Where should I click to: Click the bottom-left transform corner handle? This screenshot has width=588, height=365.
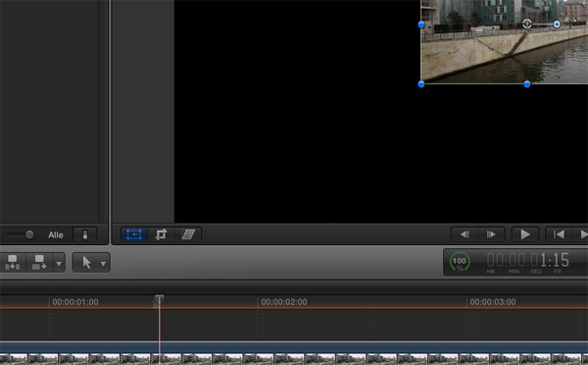coord(421,84)
